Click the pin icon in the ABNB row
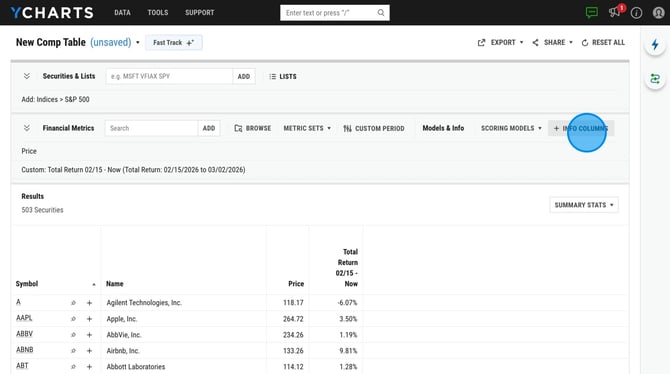 pos(73,350)
